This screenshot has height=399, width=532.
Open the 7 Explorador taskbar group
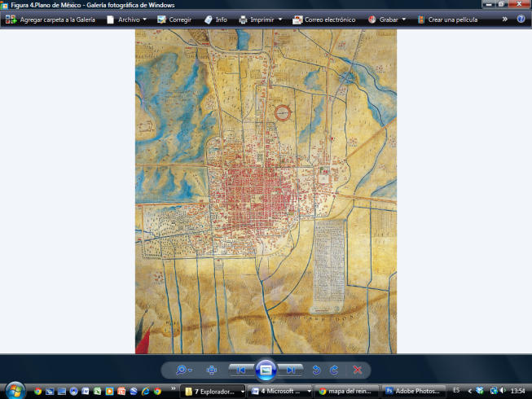click(x=213, y=392)
